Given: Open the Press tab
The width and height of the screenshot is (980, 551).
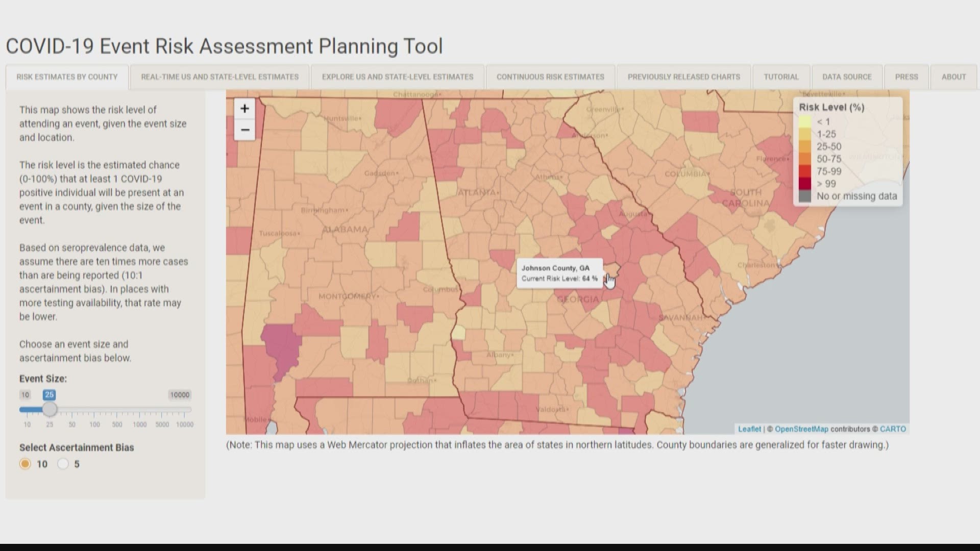Looking at the screenshot, I should (906, 77).
